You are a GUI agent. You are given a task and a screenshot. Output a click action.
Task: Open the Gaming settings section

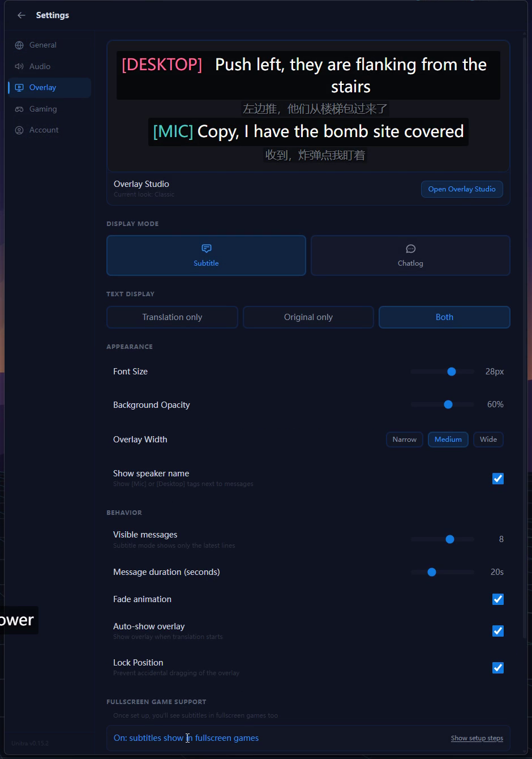(49, 109)
